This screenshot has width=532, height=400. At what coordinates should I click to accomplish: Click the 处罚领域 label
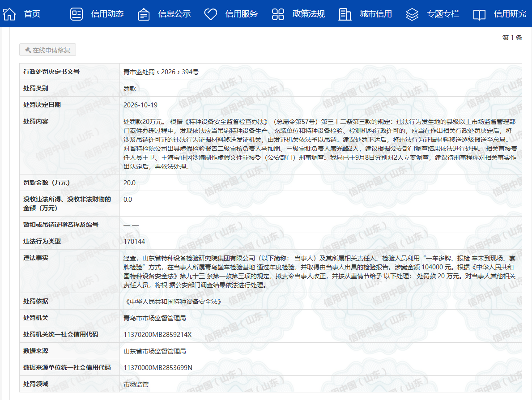point(36,384)
